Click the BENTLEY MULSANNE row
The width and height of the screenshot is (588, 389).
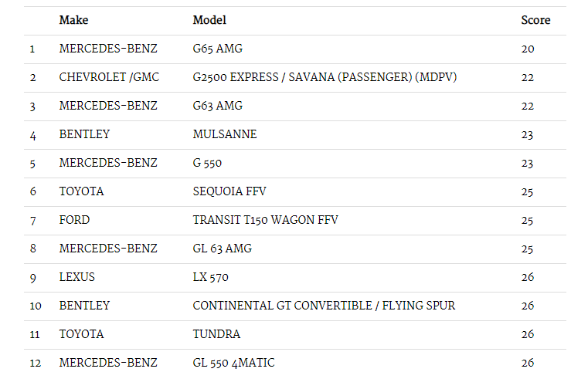tap(295, 134)
